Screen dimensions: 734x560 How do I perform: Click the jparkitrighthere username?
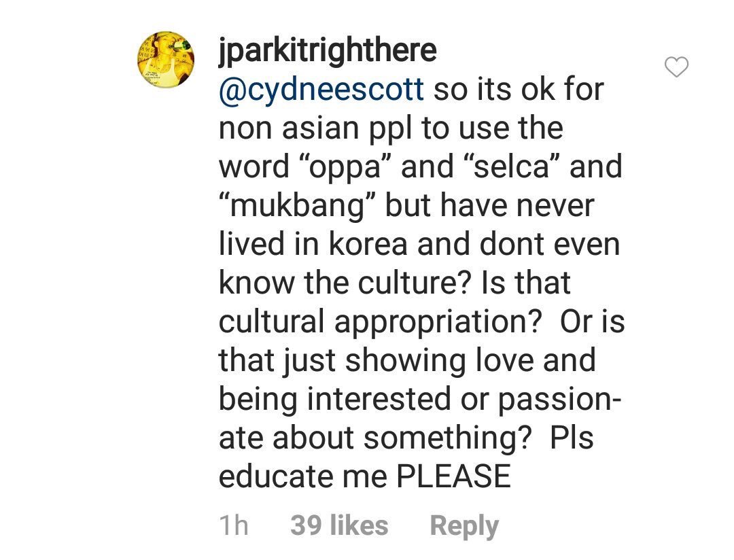[x=327, y=52]
